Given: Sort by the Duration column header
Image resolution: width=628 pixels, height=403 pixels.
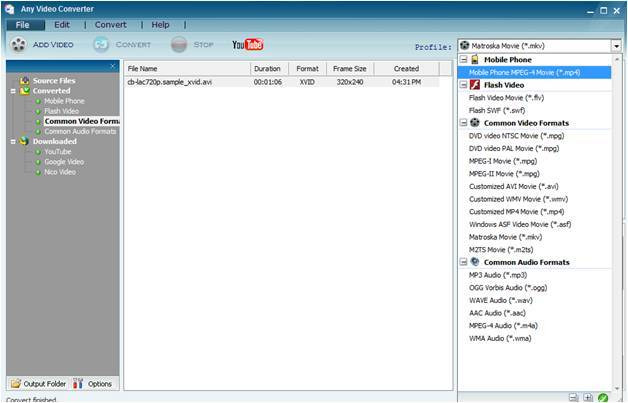Looking at the screenshot, I should coord(269,69).
